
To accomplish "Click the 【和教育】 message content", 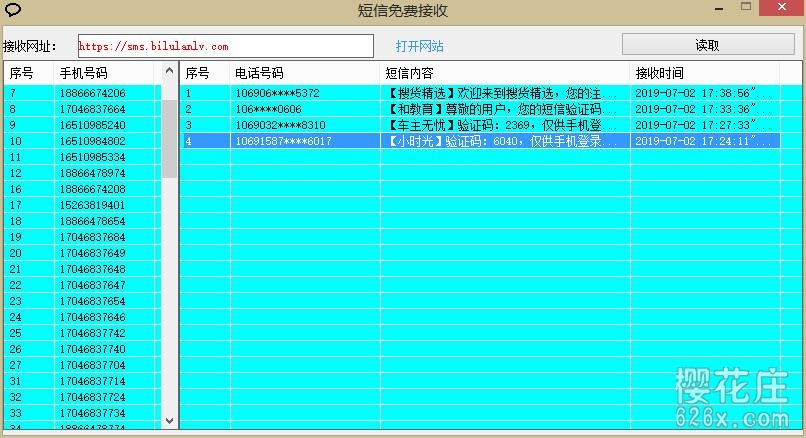I will coord(502,109).
